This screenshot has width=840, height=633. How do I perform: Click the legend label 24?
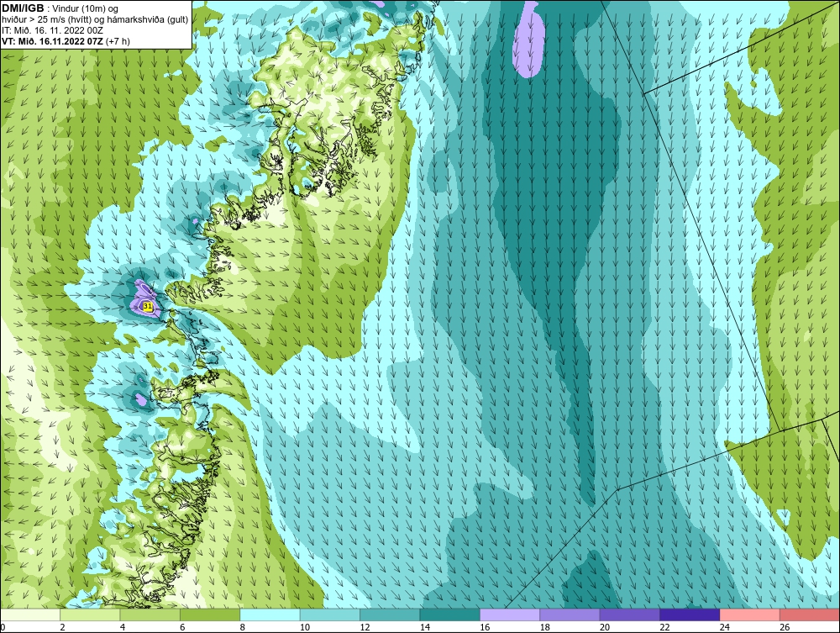[x=725, y=627]
